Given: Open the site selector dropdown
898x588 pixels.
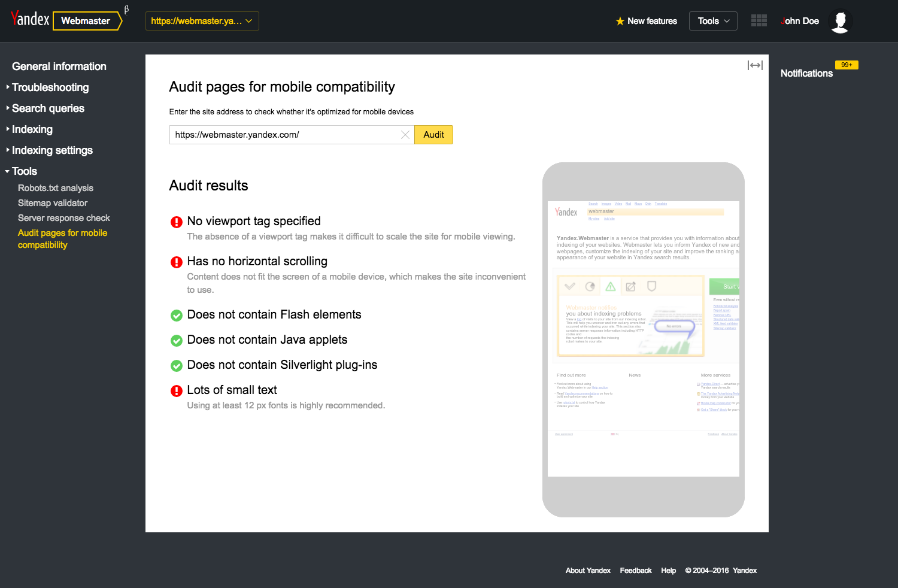Looking at the screenshot, I should (x=202, y=21).
